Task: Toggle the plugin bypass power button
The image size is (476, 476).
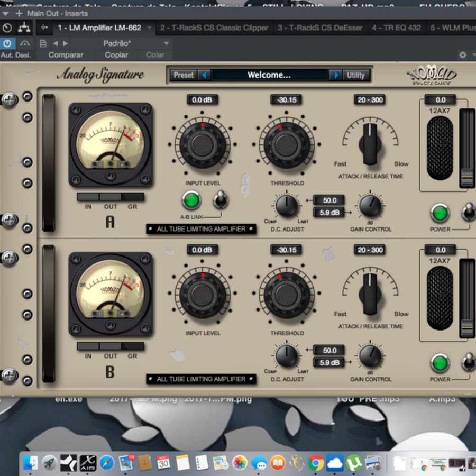Action: tap(7, 43)
